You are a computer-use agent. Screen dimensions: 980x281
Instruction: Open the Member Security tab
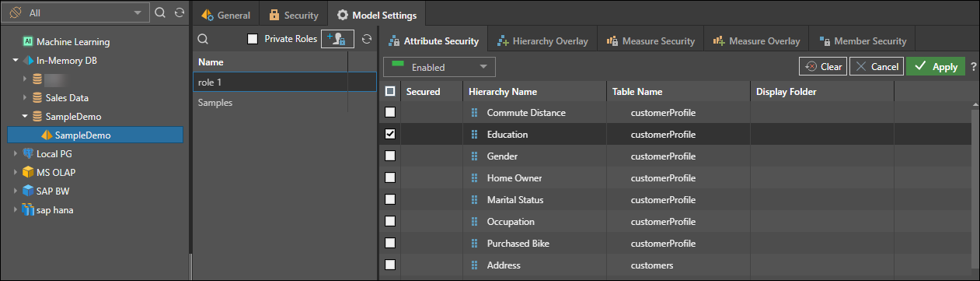tap(863, 40)
